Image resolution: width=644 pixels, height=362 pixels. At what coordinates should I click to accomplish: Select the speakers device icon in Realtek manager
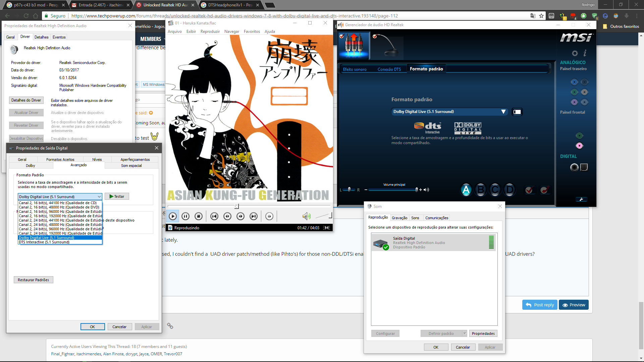[354, 46]
